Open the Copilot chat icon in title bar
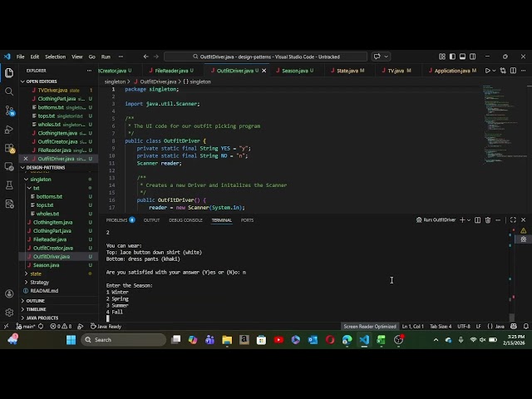Image resolution: width=532 pixels, height=399 pixels. click(x=377, y=57)
